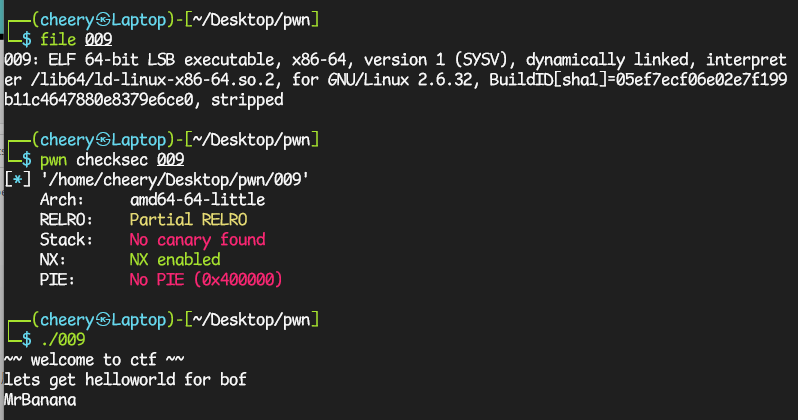
Task: Click 'lets get helloworld for bof' line
Action: tap(125, 379)
